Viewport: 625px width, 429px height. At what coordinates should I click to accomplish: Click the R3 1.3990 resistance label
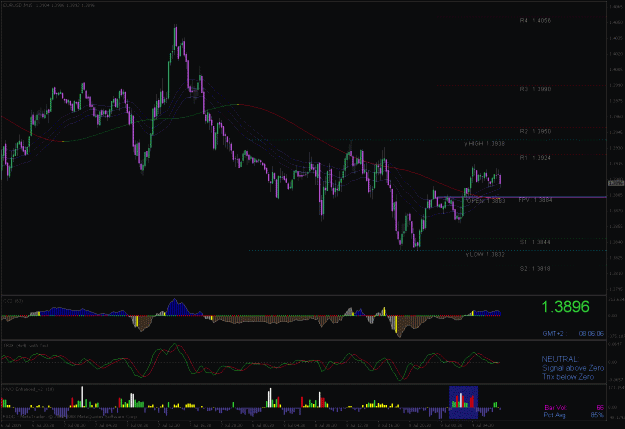tap(535, 89)
